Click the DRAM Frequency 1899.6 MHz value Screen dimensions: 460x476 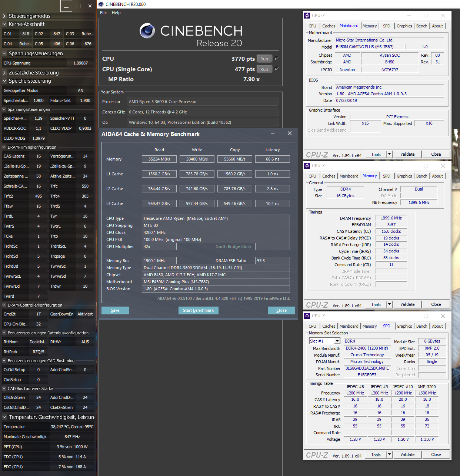click(391, 218)
